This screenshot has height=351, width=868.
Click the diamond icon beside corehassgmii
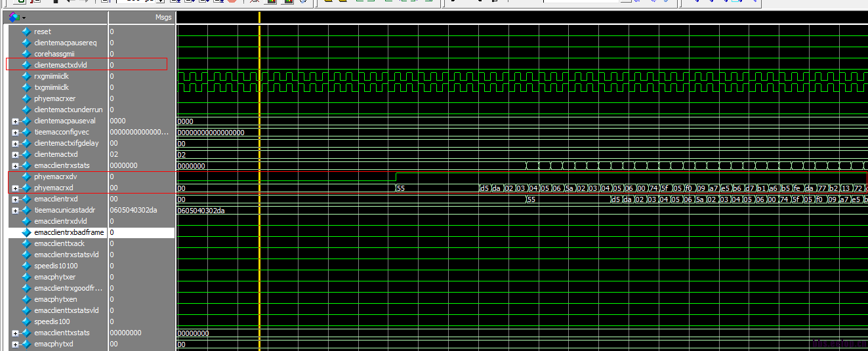click(26, 54)
